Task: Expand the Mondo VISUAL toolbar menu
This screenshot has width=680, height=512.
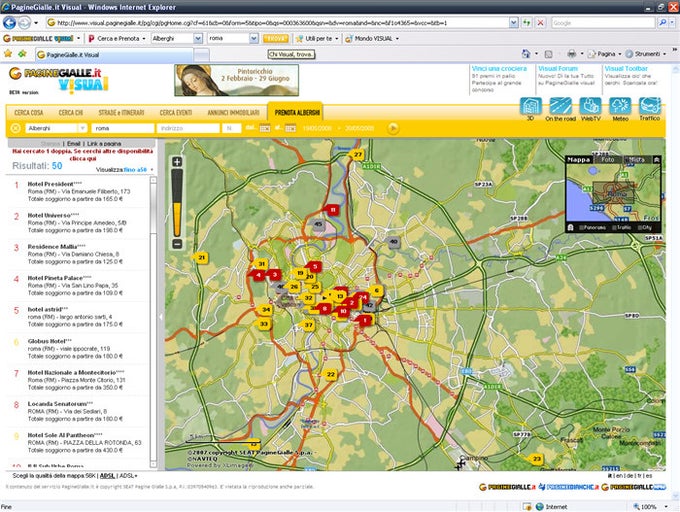Action: (x=372, y=39)
